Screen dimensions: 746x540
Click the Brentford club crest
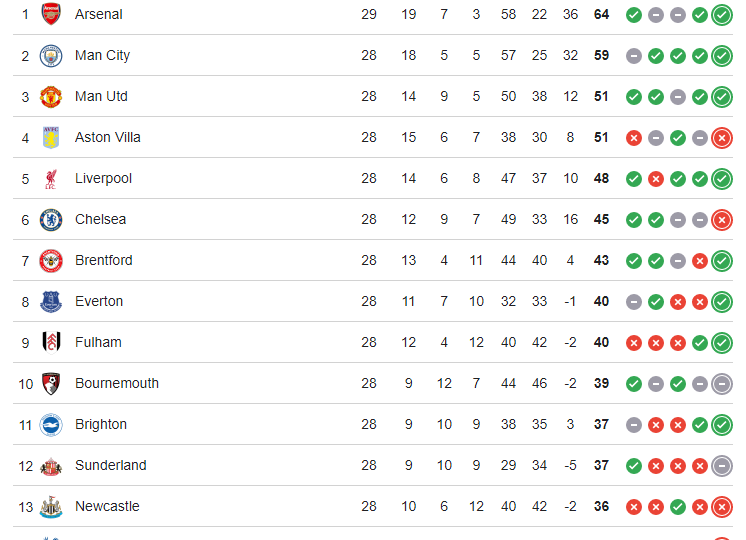click(50, 260)
